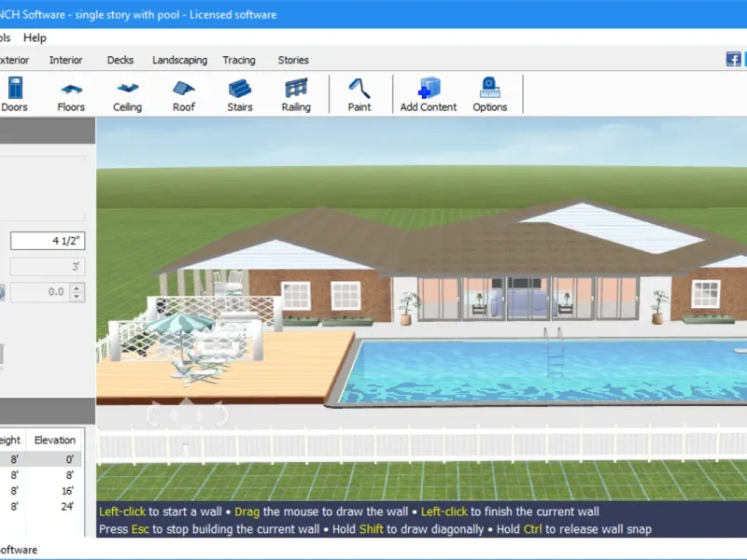Select the Roof tool
Viewport: 747px width, 560px height.
[183, 94]
